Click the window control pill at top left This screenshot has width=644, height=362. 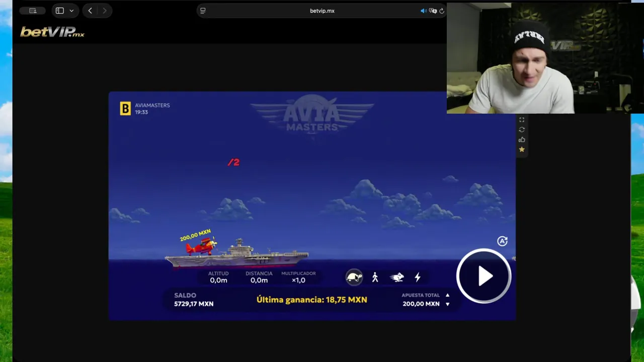coord(33,11)
